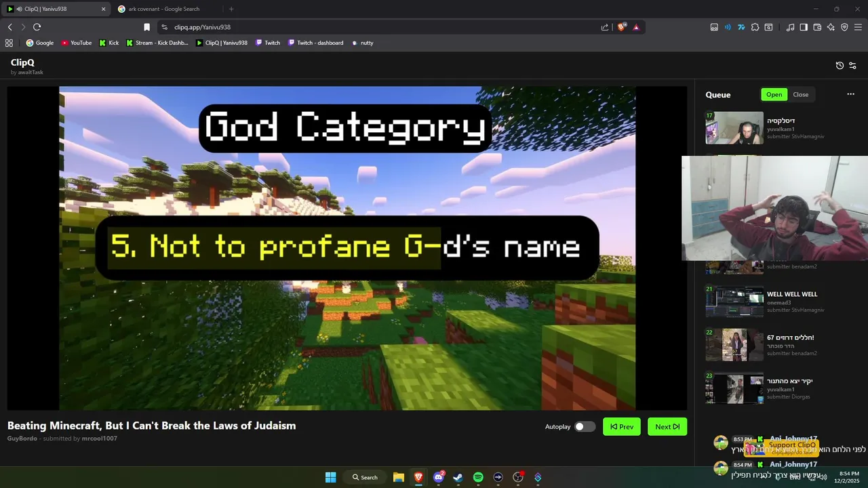Bookmark this page with the bookmark icon

coord(146,27)
